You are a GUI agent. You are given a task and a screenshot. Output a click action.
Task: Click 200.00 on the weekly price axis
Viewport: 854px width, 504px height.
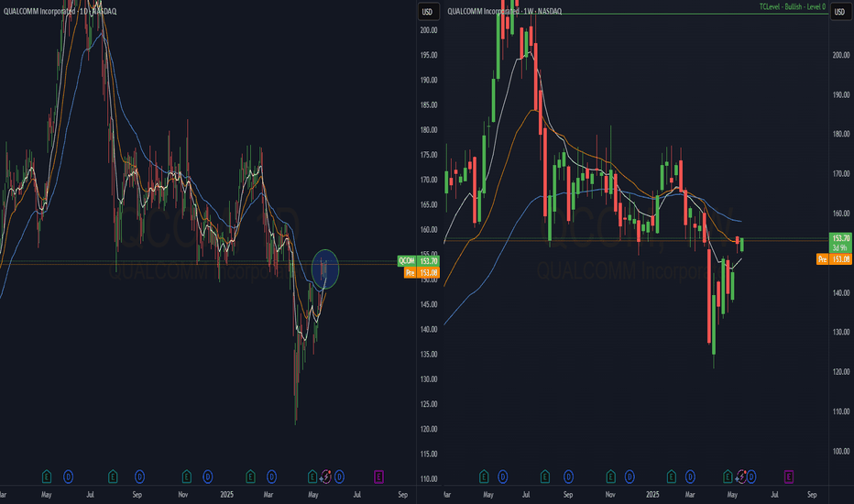coord(841,55)
